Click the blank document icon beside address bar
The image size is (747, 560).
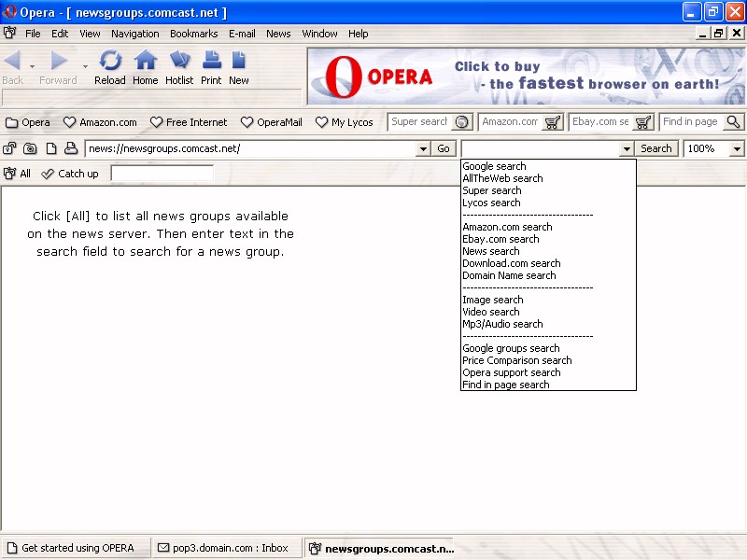tap(51, 148)
